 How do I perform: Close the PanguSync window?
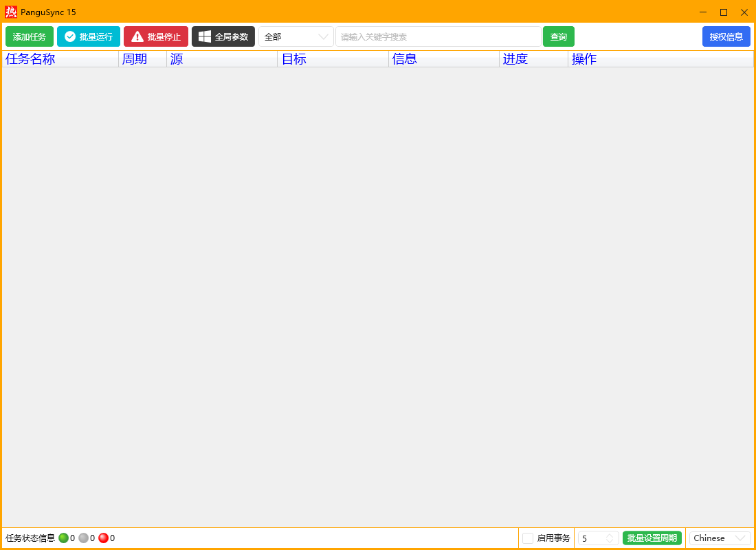pyautogui.click(x=744, y=12)
